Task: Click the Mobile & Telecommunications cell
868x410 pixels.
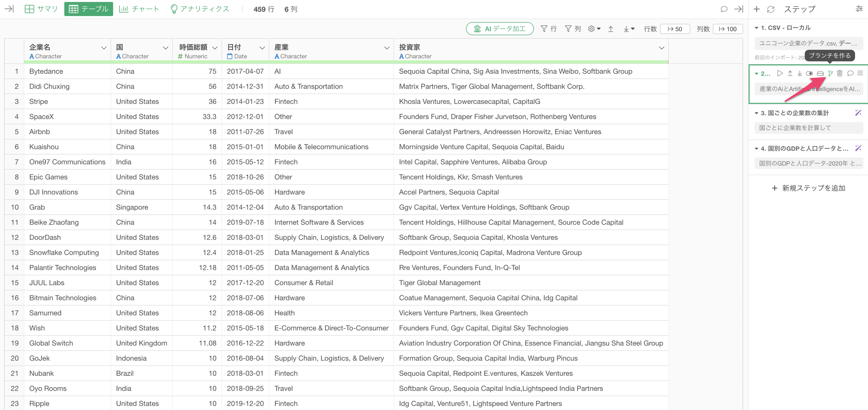Action: pyautogui.click(x=332, y=147)
